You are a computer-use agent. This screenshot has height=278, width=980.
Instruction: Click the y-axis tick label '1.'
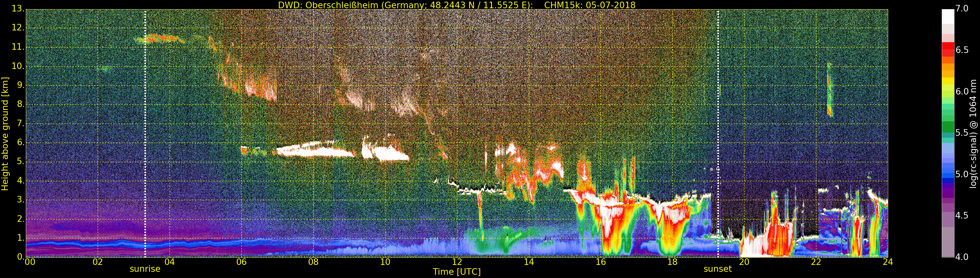(x=20, y=238)
